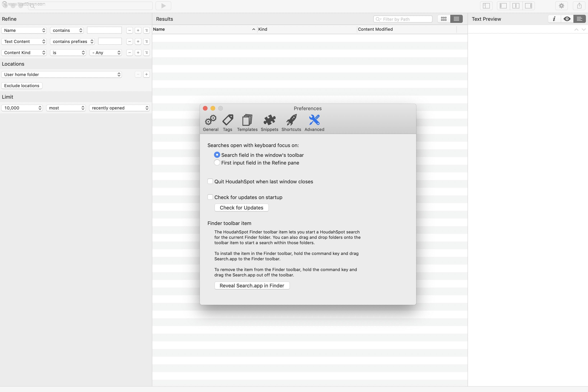Switch results to list view
This screenshot has width=588, height=392.
pos(456,19)
